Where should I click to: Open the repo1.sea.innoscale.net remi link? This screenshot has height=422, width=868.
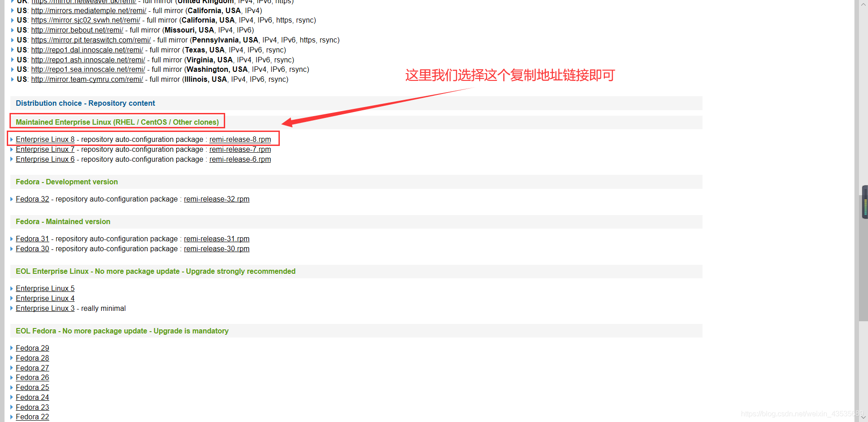88,70
